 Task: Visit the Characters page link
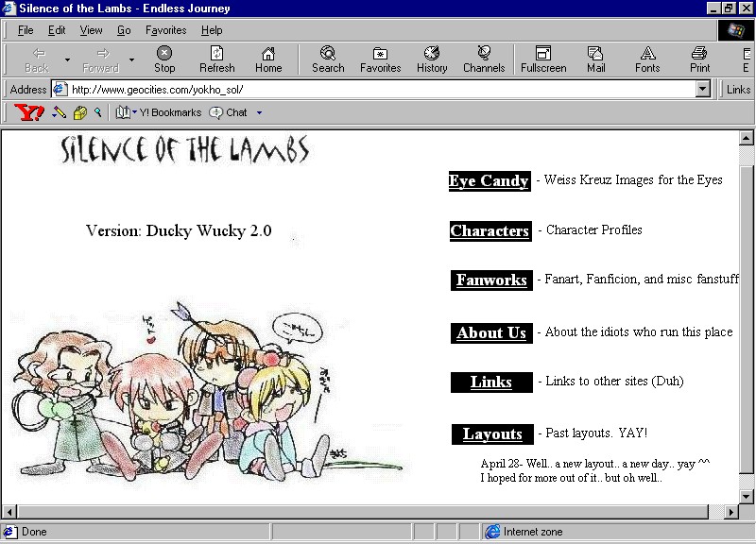pos(490,230)
